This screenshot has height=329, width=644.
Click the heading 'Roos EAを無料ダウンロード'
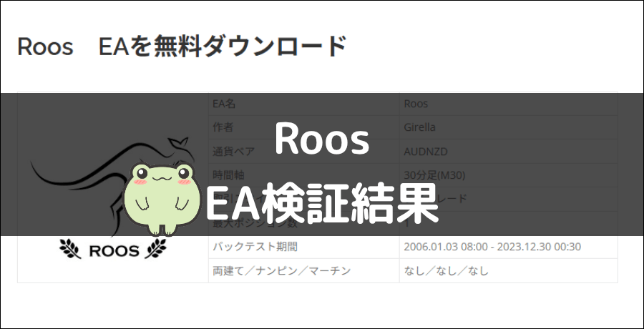click(x=182, y=46)
